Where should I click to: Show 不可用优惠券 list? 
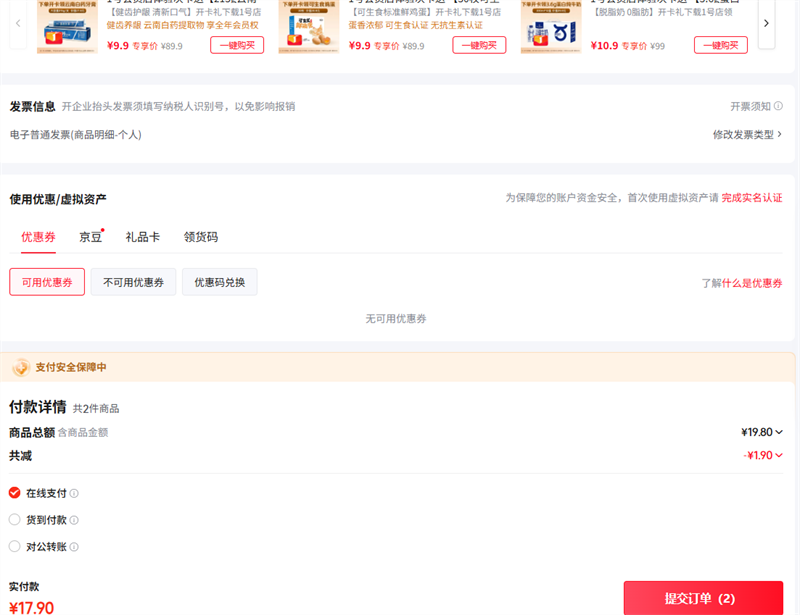(x=134, y=282)
